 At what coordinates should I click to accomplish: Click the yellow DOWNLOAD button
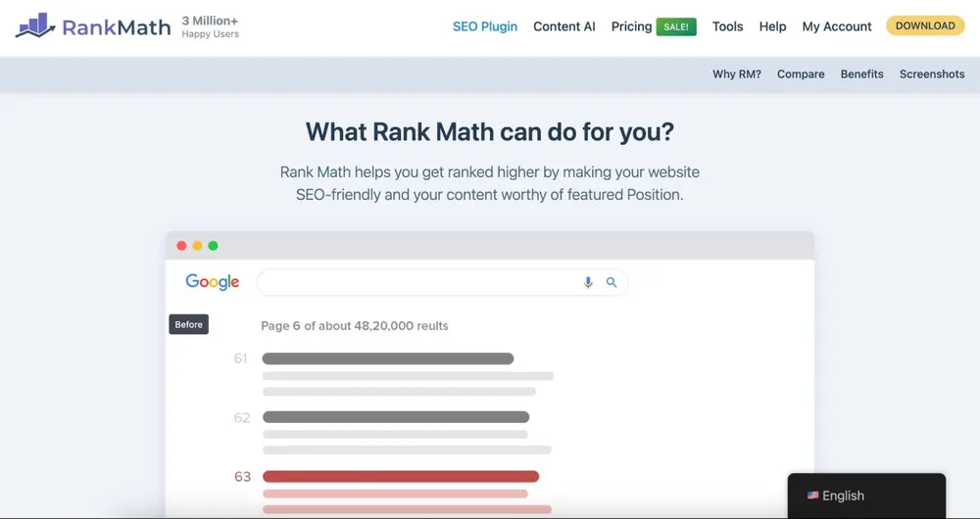pyautogui.click(x=925, y=25)
